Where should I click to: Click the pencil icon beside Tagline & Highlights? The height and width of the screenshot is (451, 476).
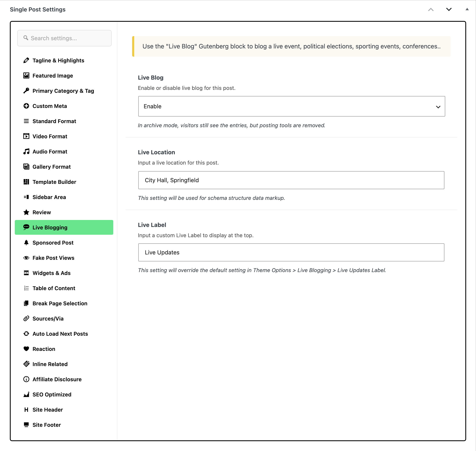(x=26, y=60)
